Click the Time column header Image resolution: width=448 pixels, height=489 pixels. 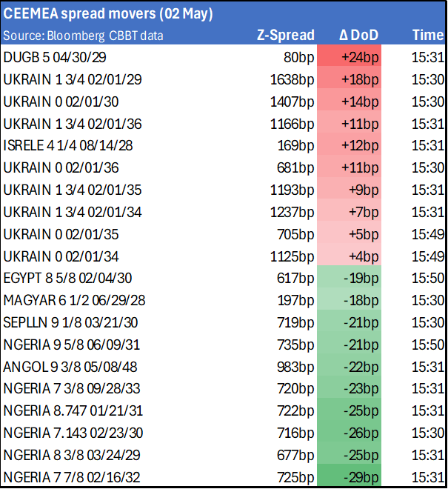(428, 35)
